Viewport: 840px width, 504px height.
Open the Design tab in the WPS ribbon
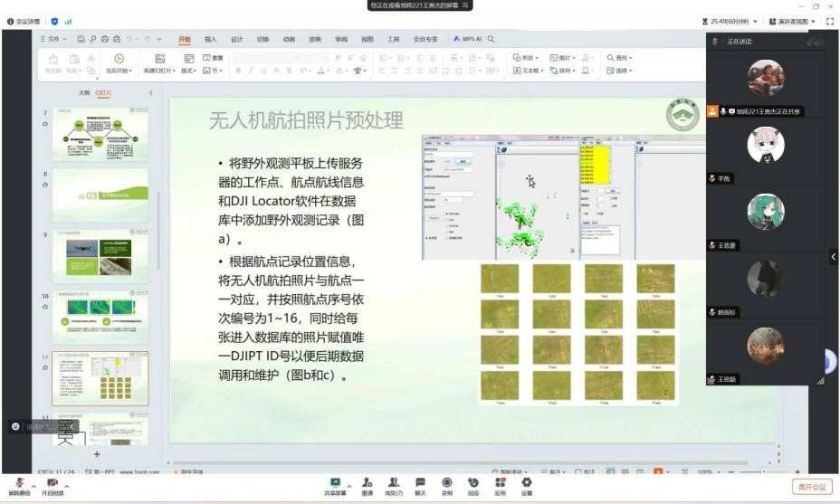236,39
